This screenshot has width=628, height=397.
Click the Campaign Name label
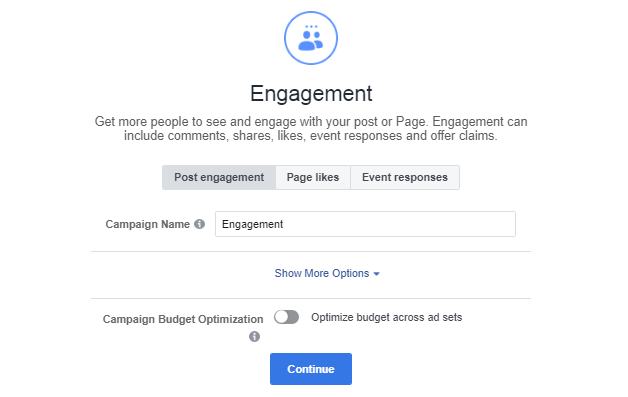147,224
